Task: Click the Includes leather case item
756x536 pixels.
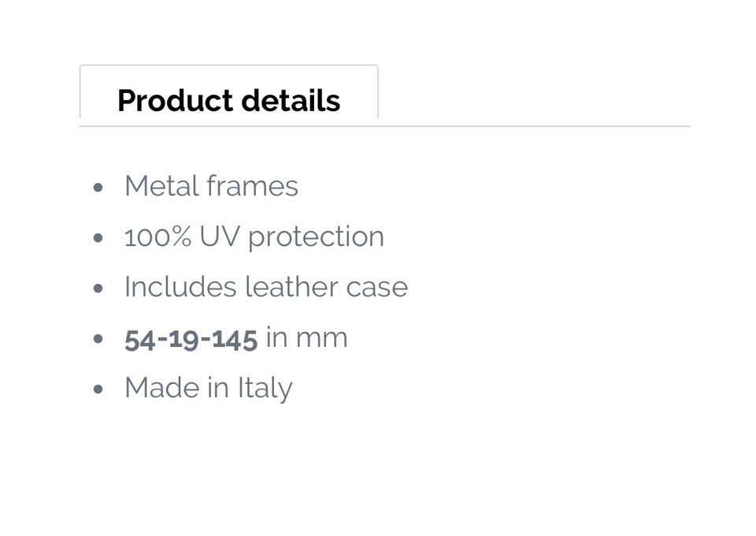Action: tap(265, 287)
